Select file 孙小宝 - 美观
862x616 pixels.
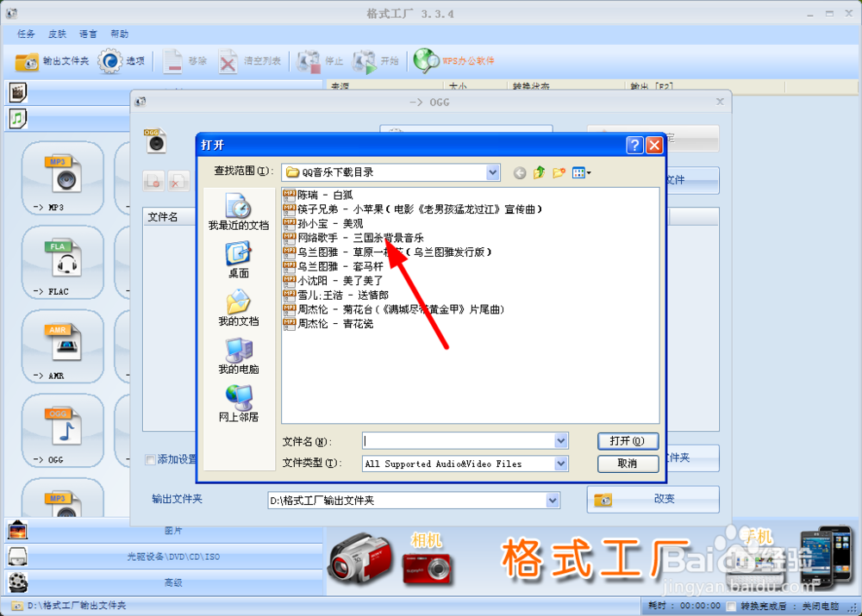point(323,224)
